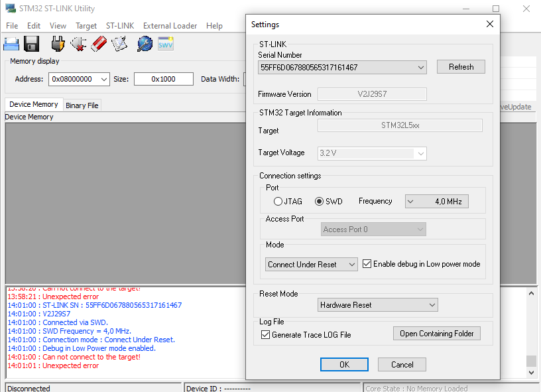Click the Firmware Version field
541x392 pixels.
[372, 94]
